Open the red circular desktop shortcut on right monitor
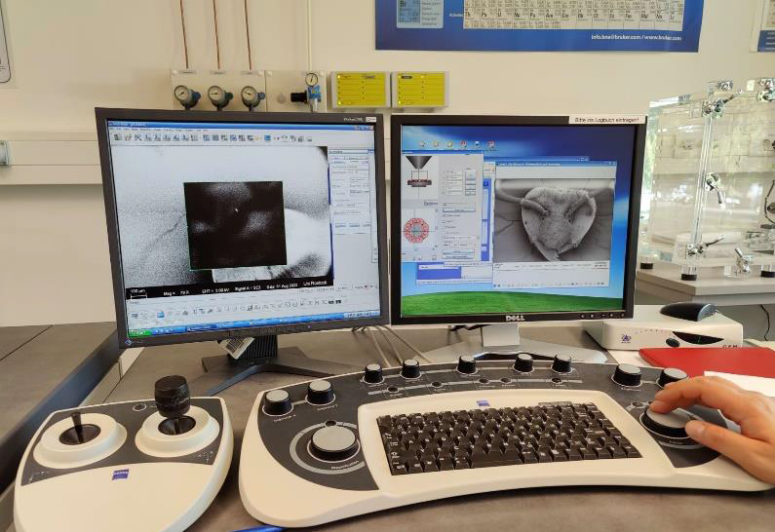The image size is (775, 532). [x=464, y=145]
